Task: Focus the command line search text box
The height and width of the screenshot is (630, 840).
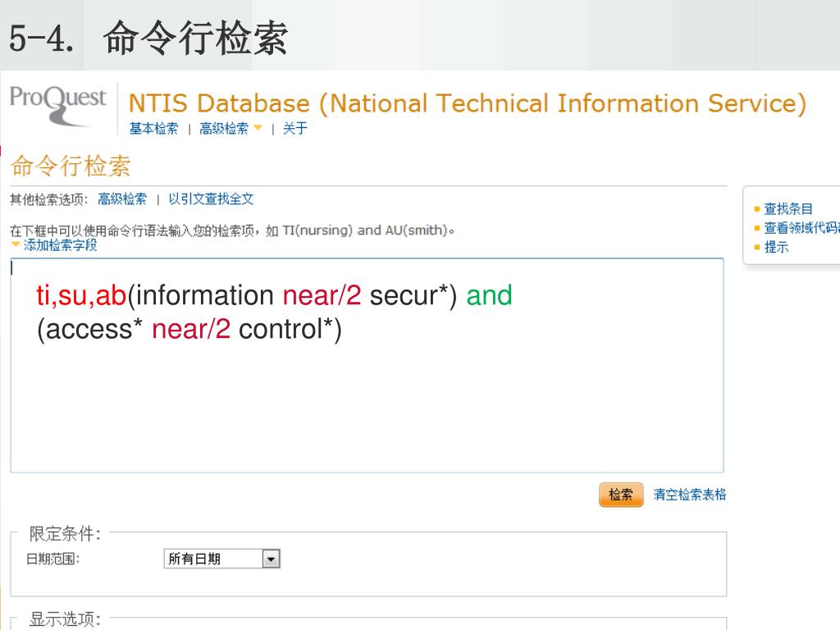Action: tap(367, 365)
